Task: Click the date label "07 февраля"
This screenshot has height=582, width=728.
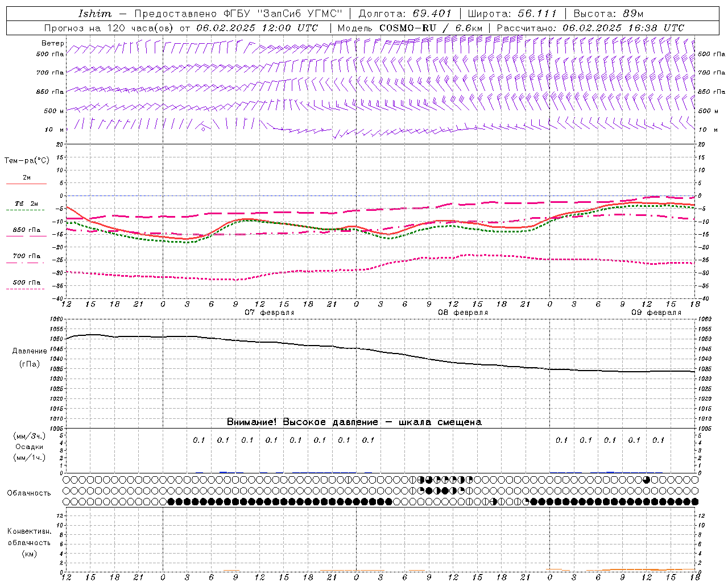Action: [x=270, y=313]
